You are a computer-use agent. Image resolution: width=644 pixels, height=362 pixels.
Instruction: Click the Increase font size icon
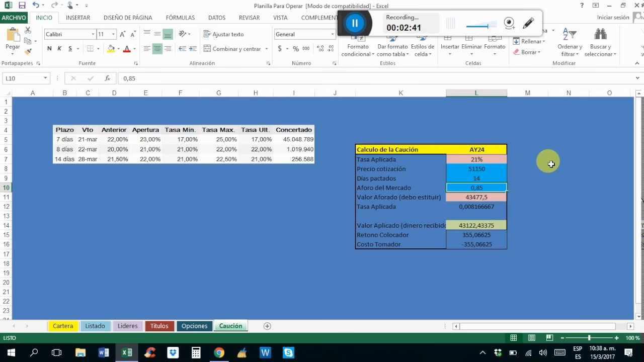click(x=123, y=34)
